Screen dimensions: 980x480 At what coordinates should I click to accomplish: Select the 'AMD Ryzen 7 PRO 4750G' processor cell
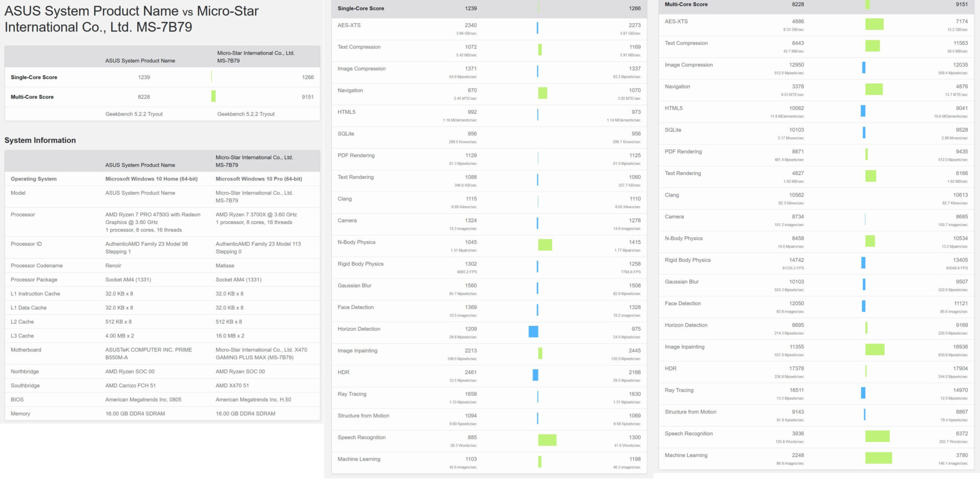[153, 222]
